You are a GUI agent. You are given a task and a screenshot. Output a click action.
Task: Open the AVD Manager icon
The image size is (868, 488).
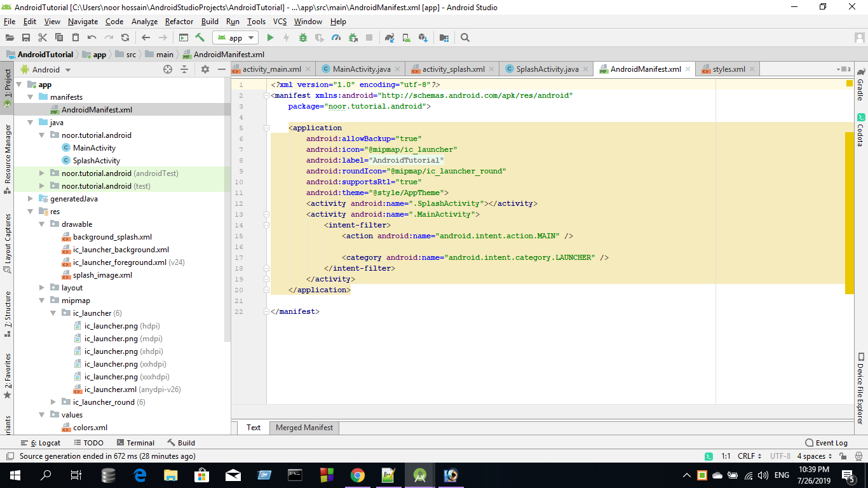[407, 37]
